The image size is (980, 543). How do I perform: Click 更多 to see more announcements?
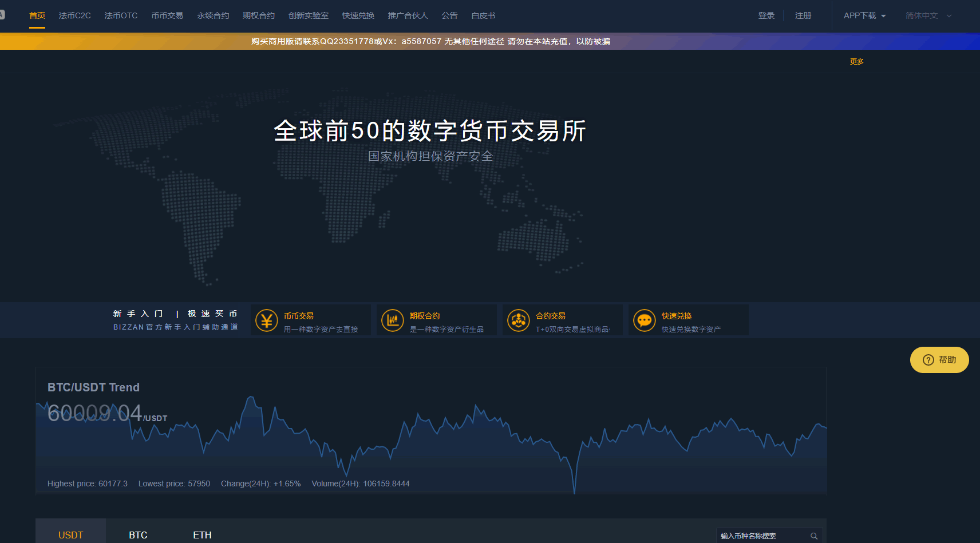pos(856,62)
